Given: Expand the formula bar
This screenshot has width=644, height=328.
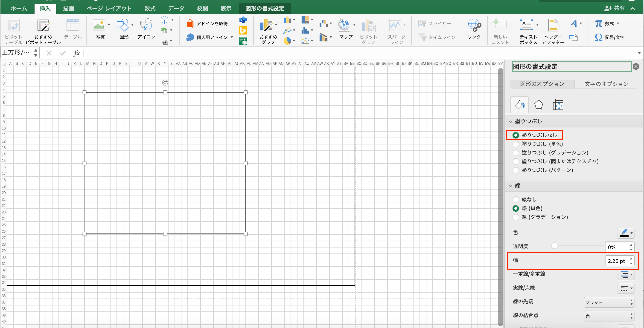Looking at the screenshot, I should point(639,53).
